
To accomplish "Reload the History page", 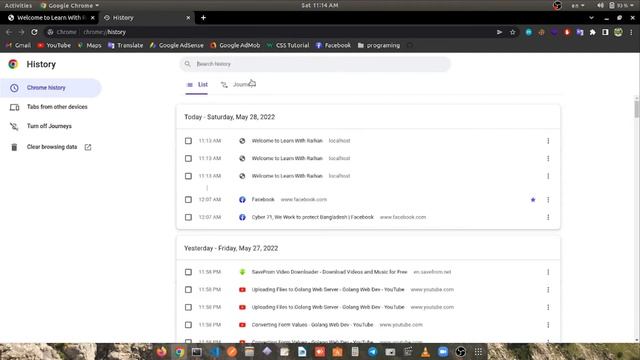I will [34, 32].
